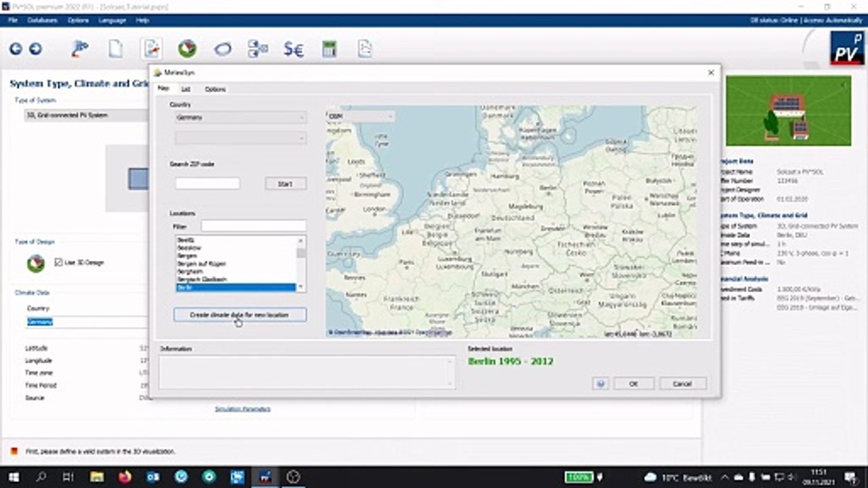The width and height of the screenshot is (868, 488).
Task: Go forward with the right arrow icon
Action: coord(35,49)
